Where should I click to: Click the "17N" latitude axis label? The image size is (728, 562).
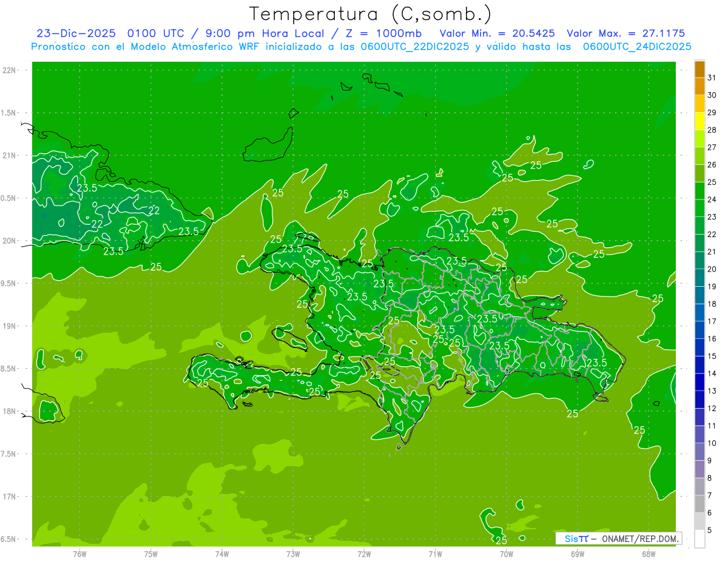click(x=9, y=497)
